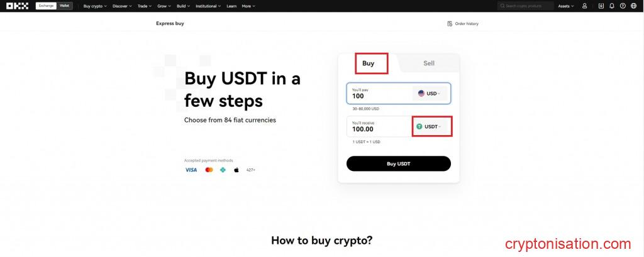Click the Visa payment icon
The image size is (644, 257).
coord(191,170)
